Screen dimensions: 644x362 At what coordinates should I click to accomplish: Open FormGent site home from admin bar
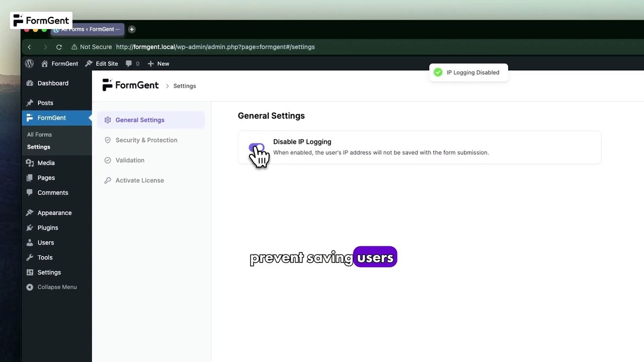(59, 63)
